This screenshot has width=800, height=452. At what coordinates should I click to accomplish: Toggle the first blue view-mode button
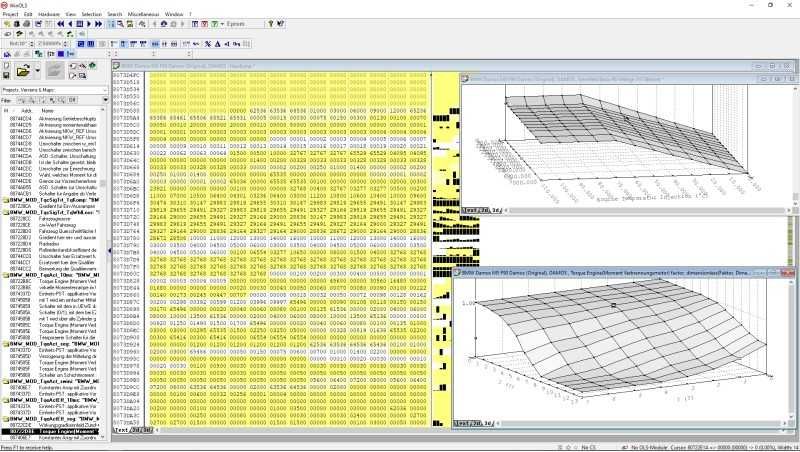click(81, 44)
